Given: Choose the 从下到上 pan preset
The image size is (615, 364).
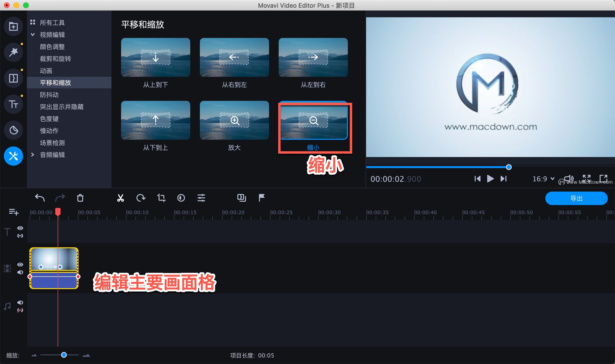Looking at the screenshot, I should (156, 120).
